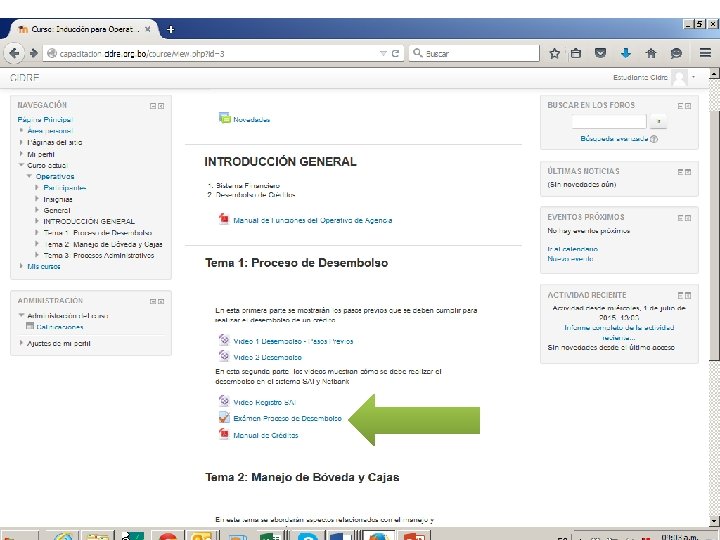Hide the Navegación block toggle icon
Image resolution: width=720 pixels, height=540 pixels.
click(x=153, y=106)
